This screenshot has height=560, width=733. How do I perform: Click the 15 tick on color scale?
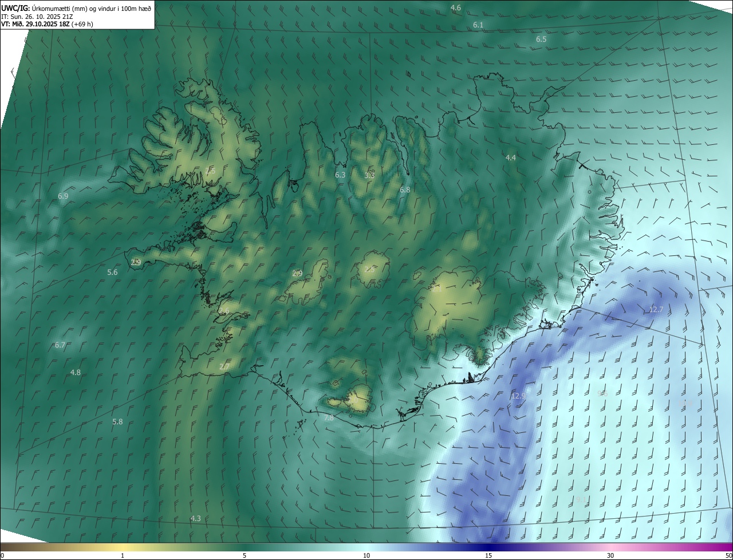coord(488,555)
